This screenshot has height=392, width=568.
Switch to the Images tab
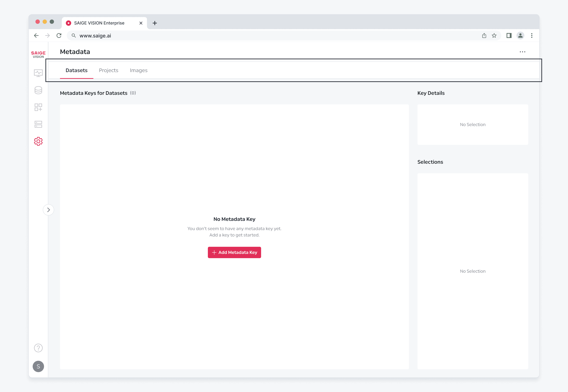tap(138, 70)
